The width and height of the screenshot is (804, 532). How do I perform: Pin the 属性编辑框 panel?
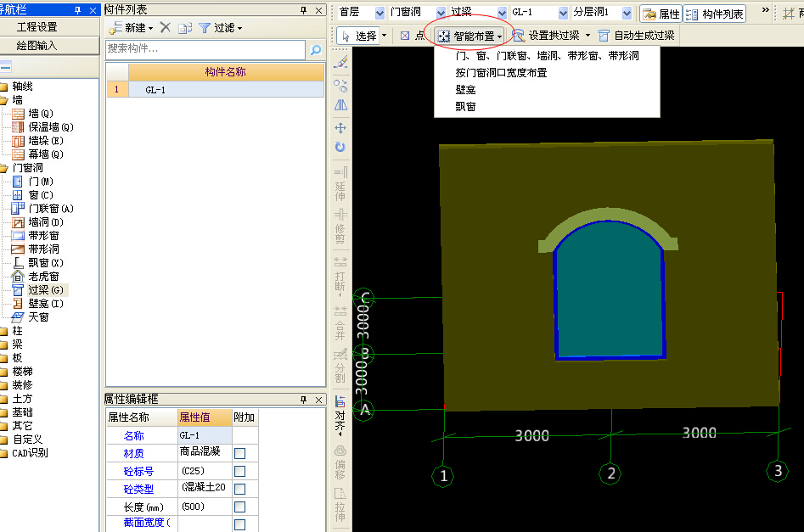(x=304, y=400)
